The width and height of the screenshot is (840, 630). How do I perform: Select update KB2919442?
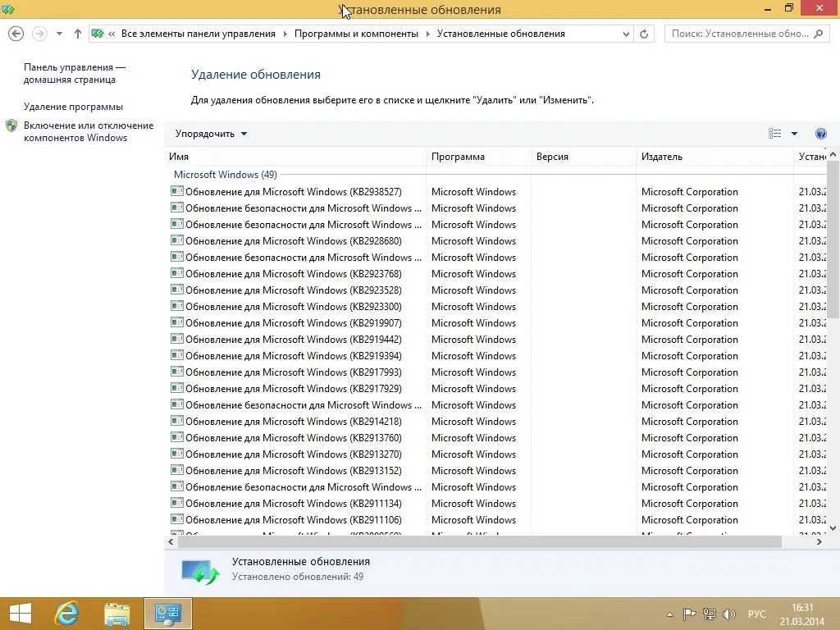[x=294, y=340]
